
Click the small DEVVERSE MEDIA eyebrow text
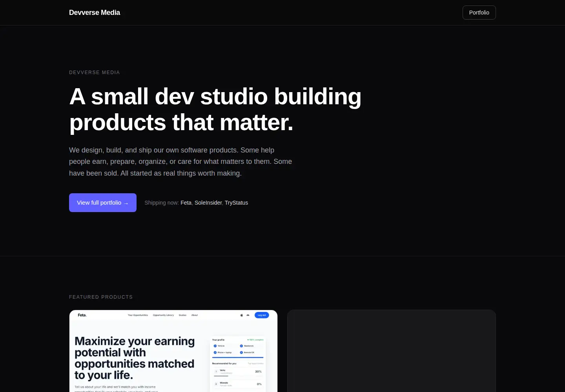coord(95,73)
